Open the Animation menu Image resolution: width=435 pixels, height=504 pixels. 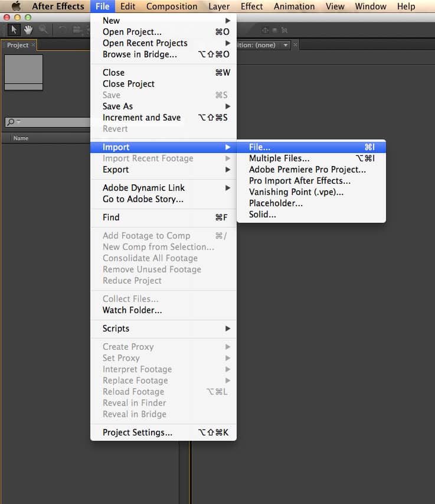pos(294,6)
